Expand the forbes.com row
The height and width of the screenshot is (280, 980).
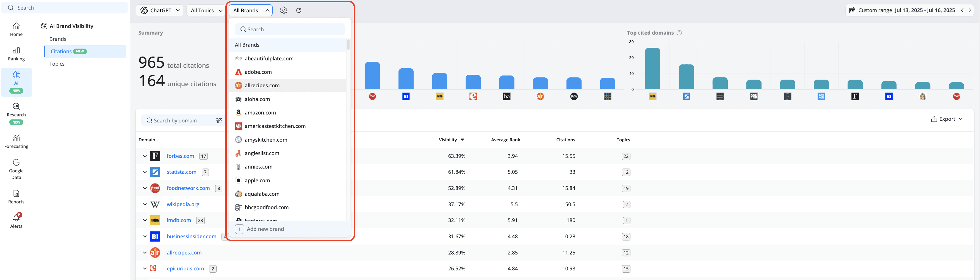point(145,156)
